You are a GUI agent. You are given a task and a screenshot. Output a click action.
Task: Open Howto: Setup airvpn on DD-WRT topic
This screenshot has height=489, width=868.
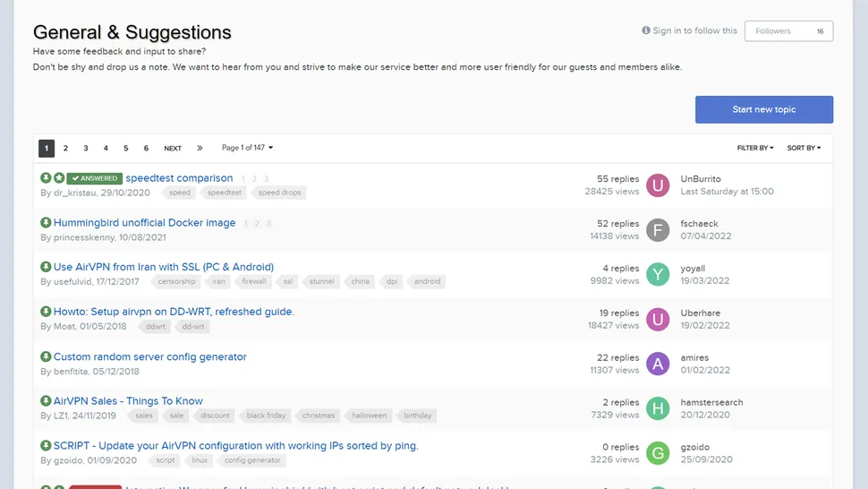point(174,312)
